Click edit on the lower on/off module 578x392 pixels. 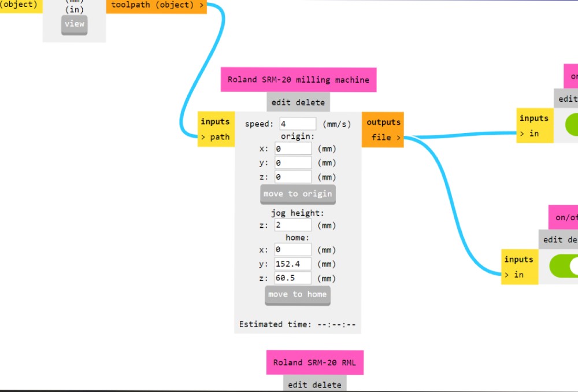pos(553,240)
